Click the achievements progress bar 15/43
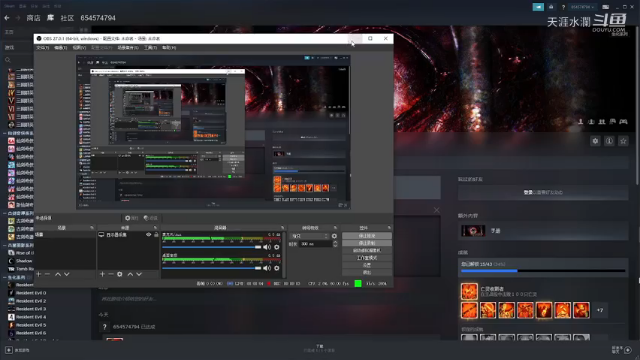Image resolution: width=640 pixels, height=360 pixels. click(x=543, y=271)
